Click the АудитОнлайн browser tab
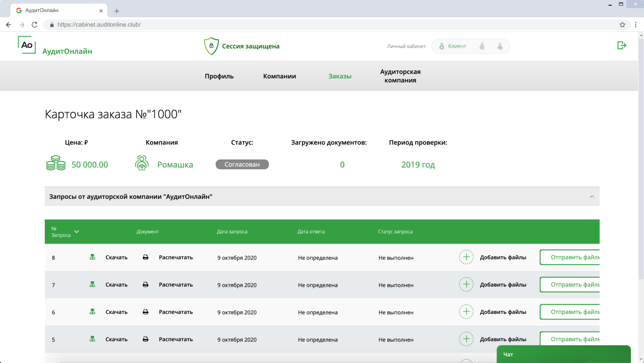 pos(59,10)
